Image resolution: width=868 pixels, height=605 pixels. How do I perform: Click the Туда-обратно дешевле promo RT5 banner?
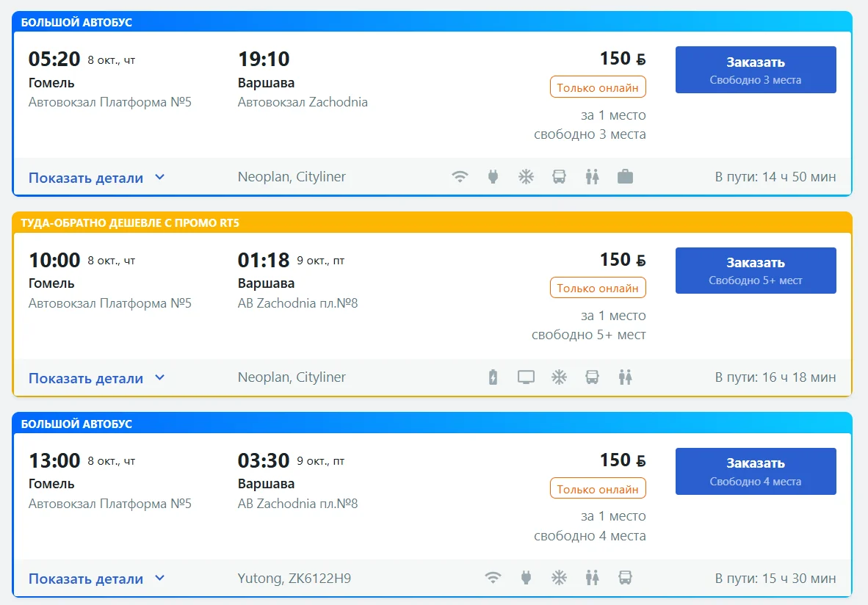pyautogui.click(x=432, y=222)
